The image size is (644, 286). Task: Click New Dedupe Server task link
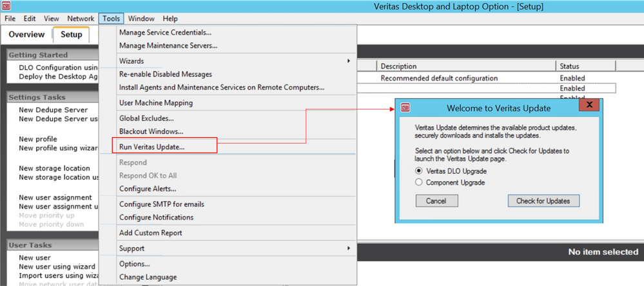53,110
